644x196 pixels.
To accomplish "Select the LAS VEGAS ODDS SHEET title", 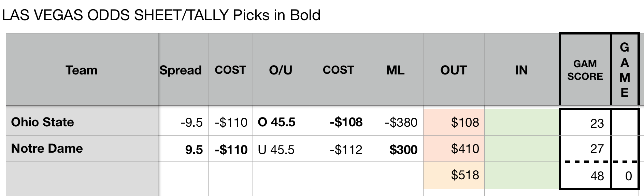I will (161, 15).
